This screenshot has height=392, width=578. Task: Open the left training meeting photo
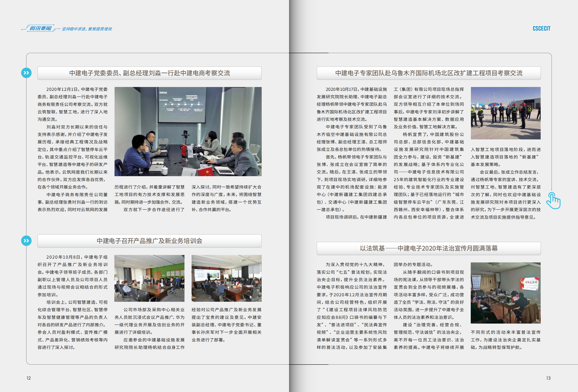(x=150, y=278)
